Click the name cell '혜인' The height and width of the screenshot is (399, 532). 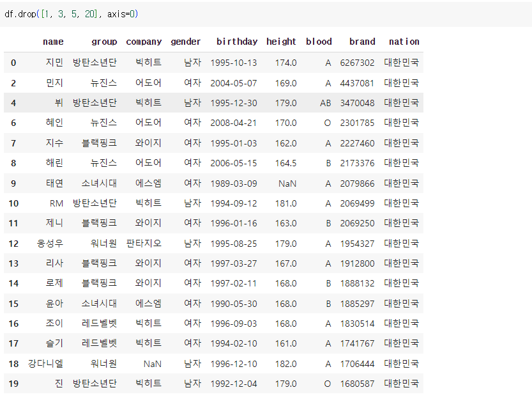click(x=54, y=123)
